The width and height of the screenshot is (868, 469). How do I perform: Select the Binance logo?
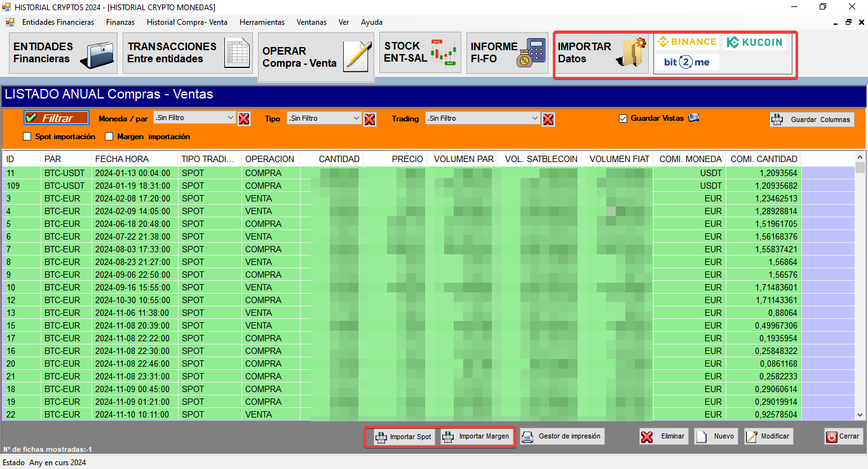point(687,42)
